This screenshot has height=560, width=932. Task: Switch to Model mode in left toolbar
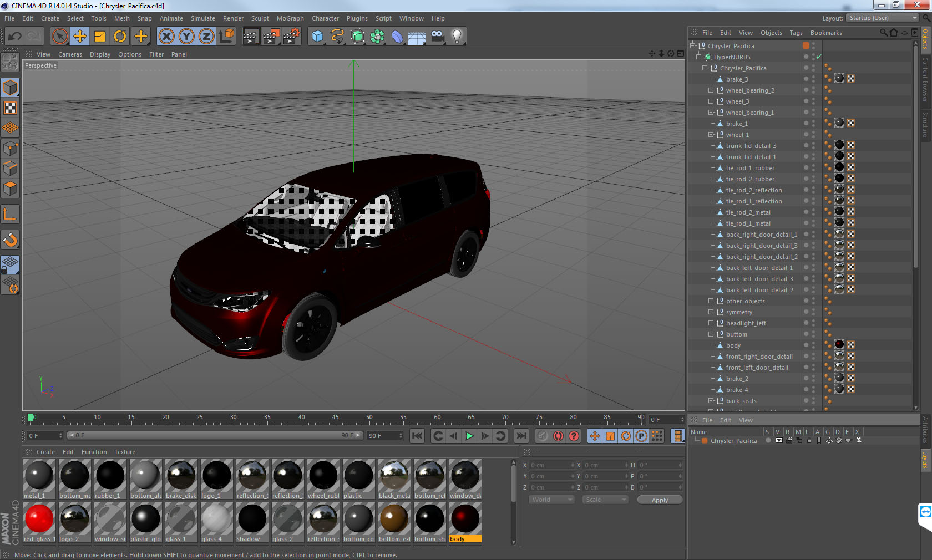pos(11,88)
